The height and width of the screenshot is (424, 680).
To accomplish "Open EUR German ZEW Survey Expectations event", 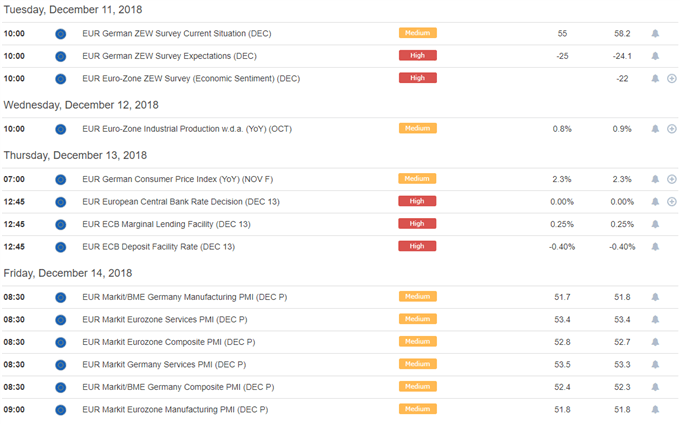I will point(170,56).
